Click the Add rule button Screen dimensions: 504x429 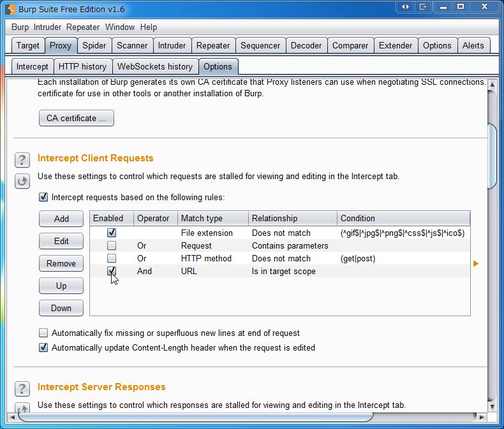point(61,219)
